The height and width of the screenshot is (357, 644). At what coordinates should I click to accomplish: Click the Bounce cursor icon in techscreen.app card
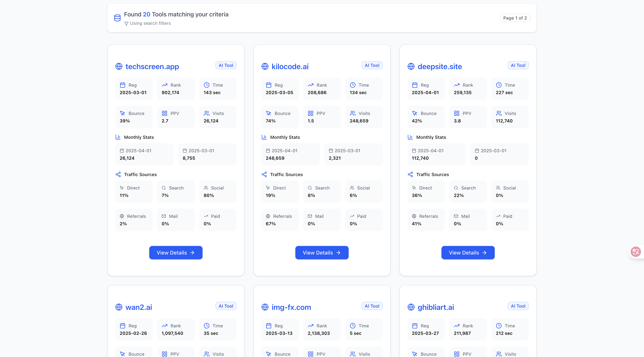(122, 113)
